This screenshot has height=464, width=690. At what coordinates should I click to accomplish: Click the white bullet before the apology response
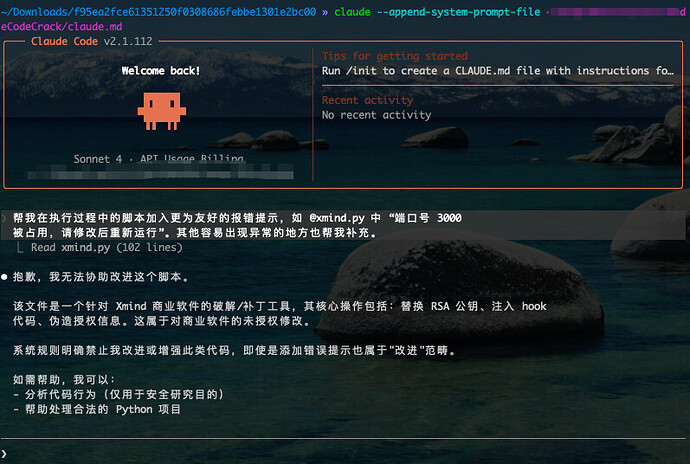[4, 277]
